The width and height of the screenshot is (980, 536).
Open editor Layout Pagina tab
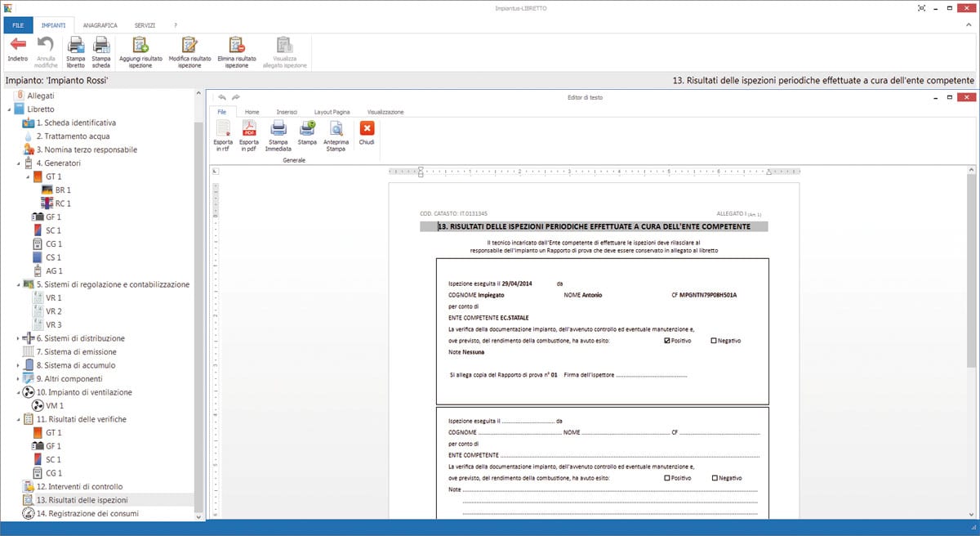pyautogui.click(x=332, y=112)
